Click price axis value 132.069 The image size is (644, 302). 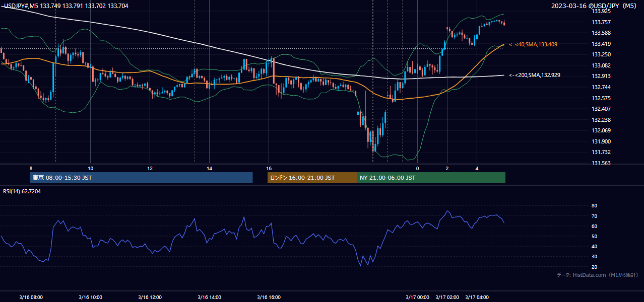pyautogui.click(x=601, y=131)
